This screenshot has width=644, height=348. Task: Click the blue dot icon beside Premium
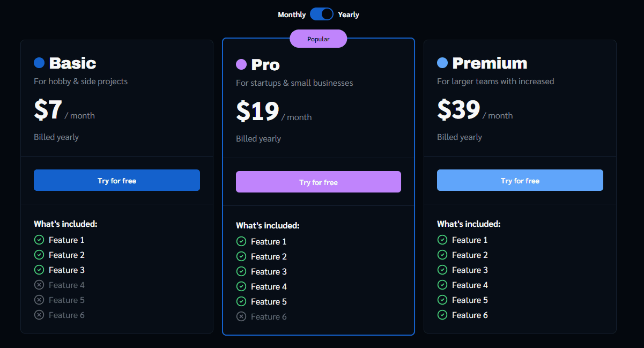pyautogui.click(x=442, y=63)
